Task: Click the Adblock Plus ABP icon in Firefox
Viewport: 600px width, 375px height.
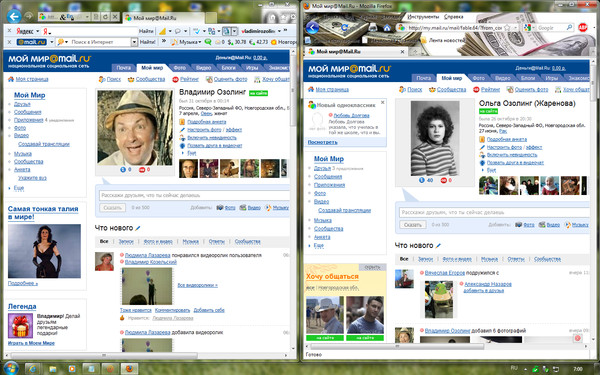Action: (x=582, y=28)
